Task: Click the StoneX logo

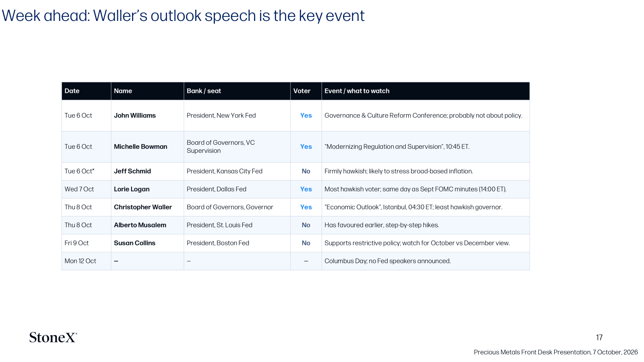Action: pos(53,337)
